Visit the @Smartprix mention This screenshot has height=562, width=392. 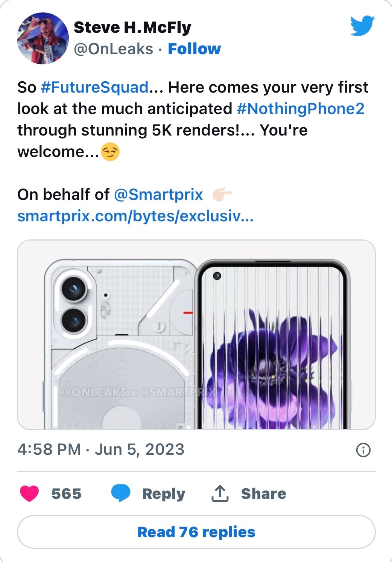tap(158, 195)
